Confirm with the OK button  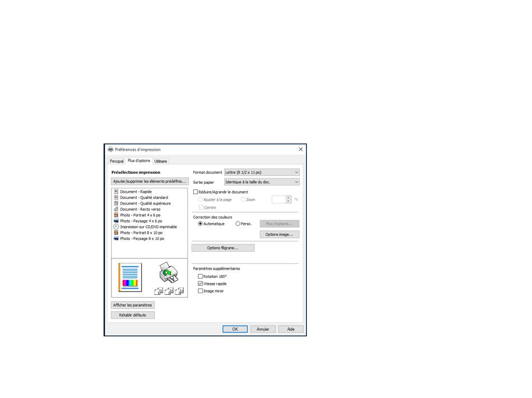pos(235,329)
